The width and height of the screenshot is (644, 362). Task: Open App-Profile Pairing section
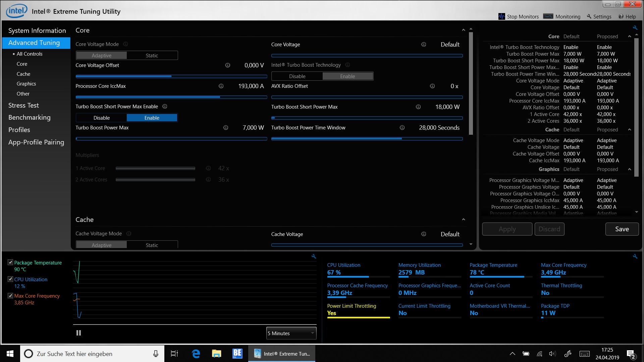pyautogui.click(x=36, y=142)
